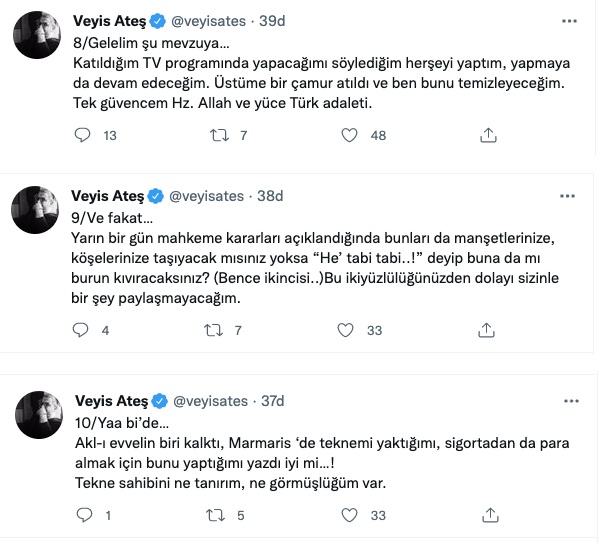
Task: Retweet the 9/Ve fakat tweet
Action: 213,329
